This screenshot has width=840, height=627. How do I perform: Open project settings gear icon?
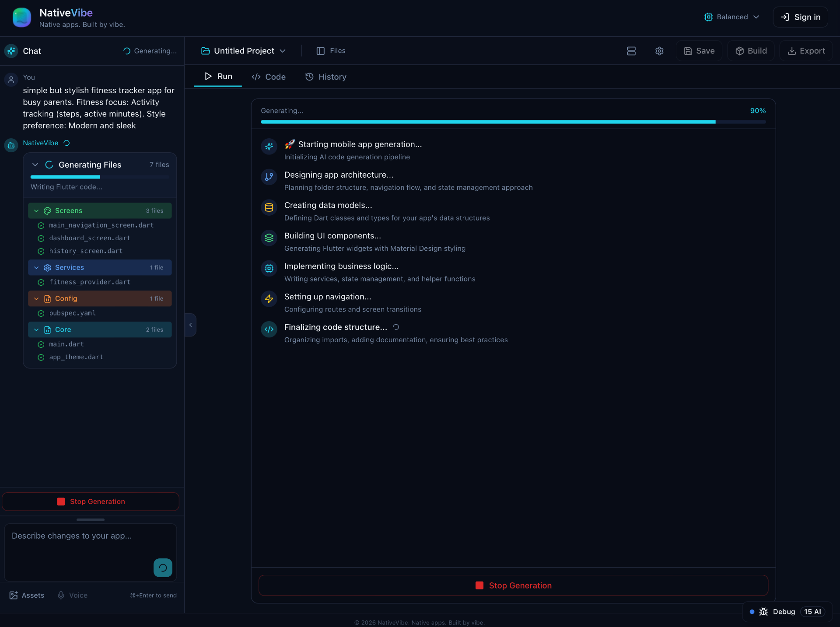pyautogui.click(x=659, y=51)
